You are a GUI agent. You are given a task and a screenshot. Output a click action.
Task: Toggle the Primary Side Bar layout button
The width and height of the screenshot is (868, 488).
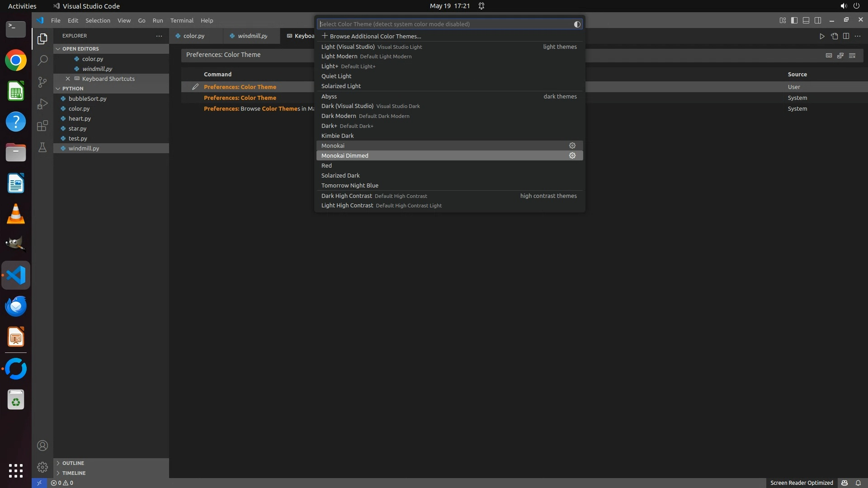(794, 20)
